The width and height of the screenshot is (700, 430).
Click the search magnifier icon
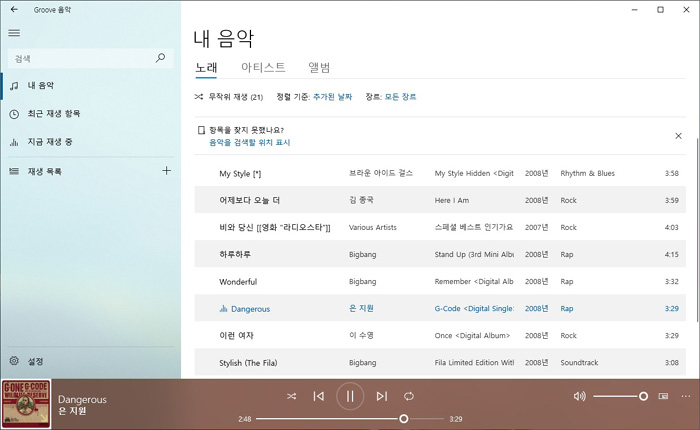160,58
